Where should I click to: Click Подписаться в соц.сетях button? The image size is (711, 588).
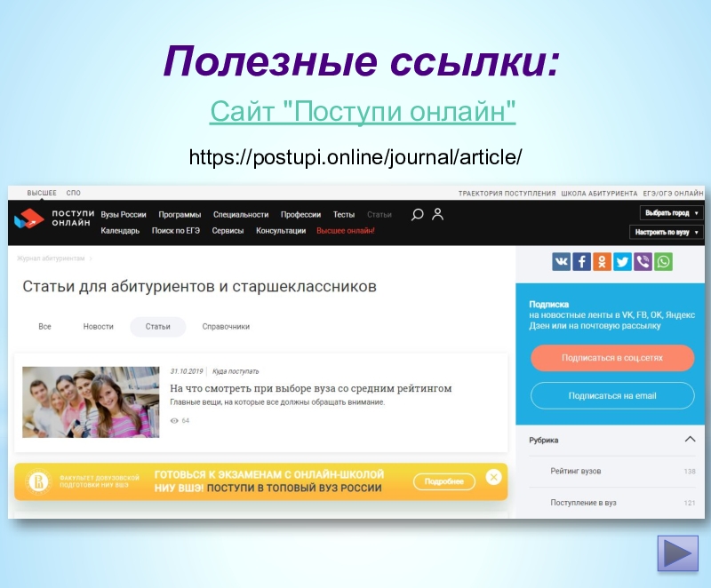[x=612, y=358]
